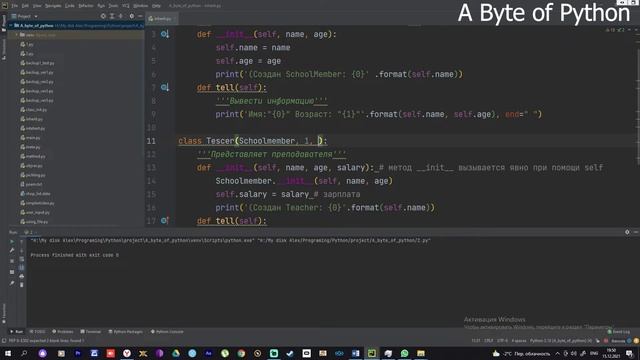Viewport: 640px width, 360px height.
Task: Open the Help menu
Action: (156, 6)
